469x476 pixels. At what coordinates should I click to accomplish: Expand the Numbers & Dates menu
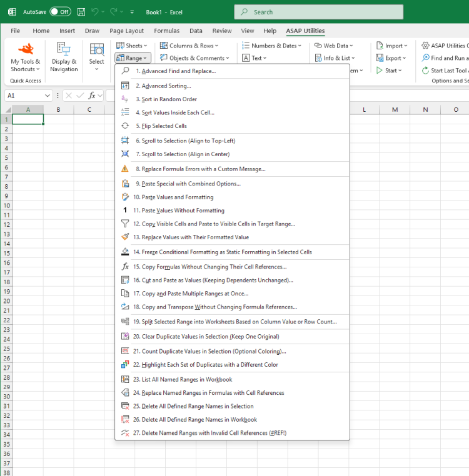[270, 46]
